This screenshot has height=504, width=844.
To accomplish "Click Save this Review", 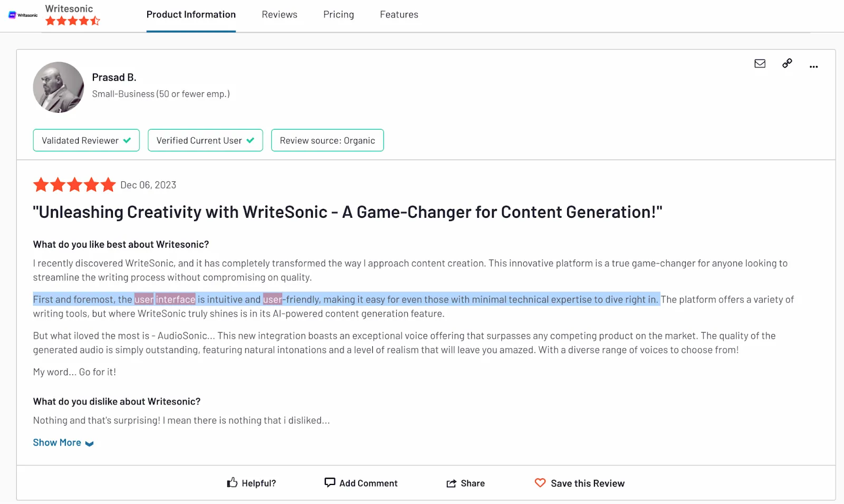I will coord(580,483).
